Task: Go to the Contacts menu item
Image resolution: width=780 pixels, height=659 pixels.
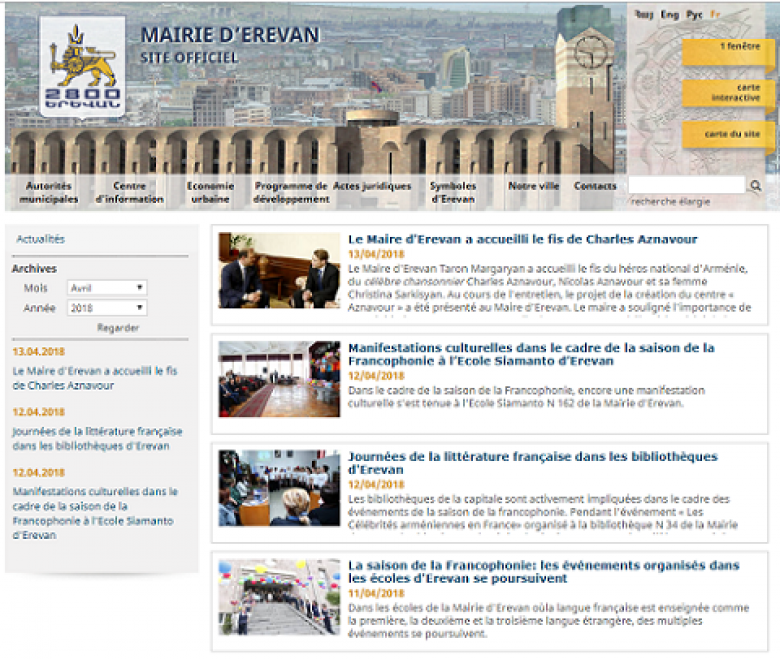Action: (x=595, y=186)
